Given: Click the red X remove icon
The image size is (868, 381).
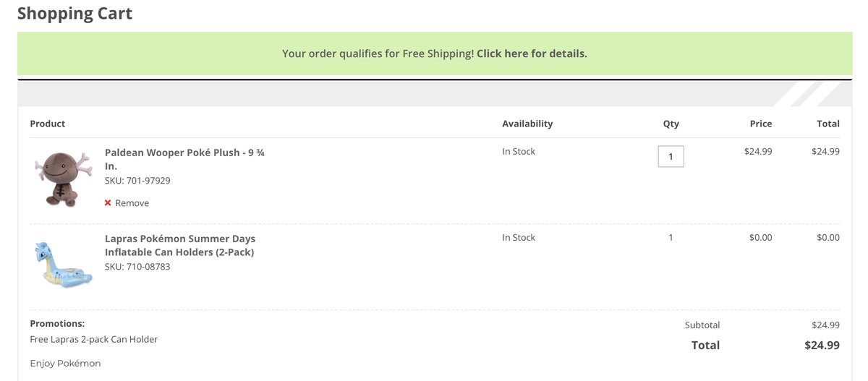Looking at the screenshot, I should [108, 203].
